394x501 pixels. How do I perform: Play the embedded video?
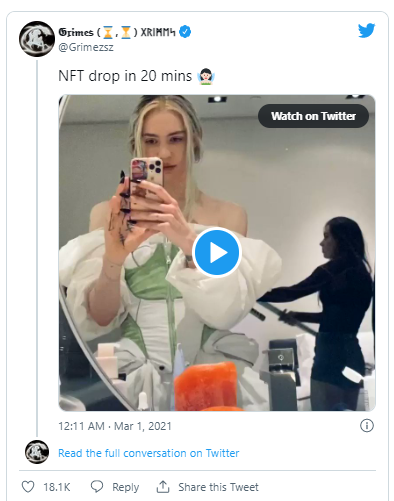(217, 253)
